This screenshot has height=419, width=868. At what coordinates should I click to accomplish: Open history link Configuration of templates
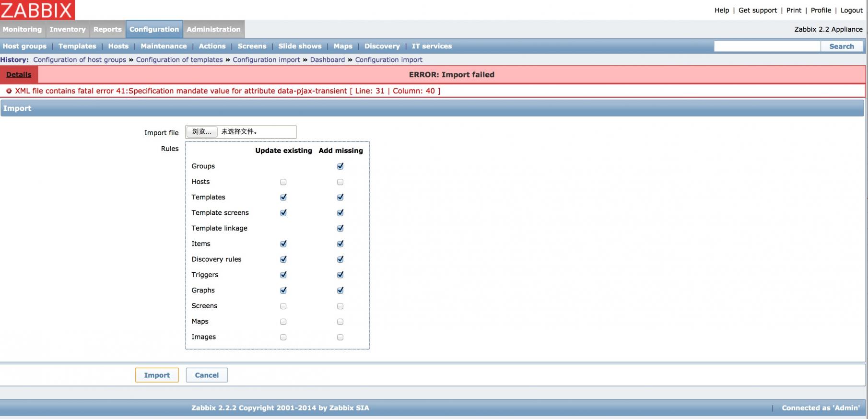tap(179, 60)
